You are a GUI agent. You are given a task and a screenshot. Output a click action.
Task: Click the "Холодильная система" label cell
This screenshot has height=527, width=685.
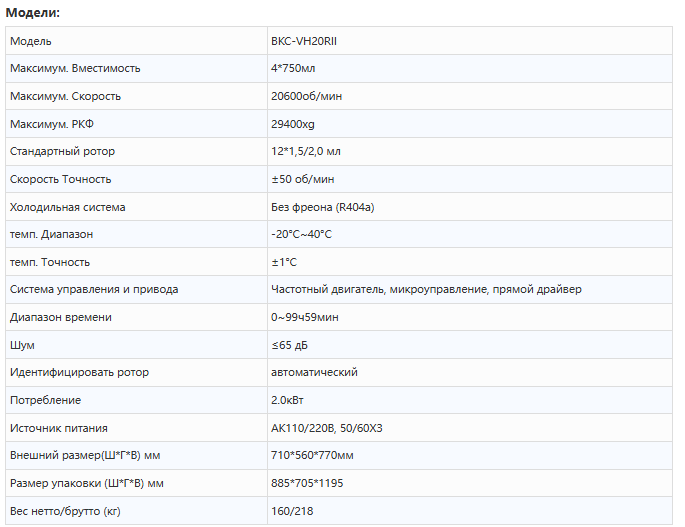[67, 207]
